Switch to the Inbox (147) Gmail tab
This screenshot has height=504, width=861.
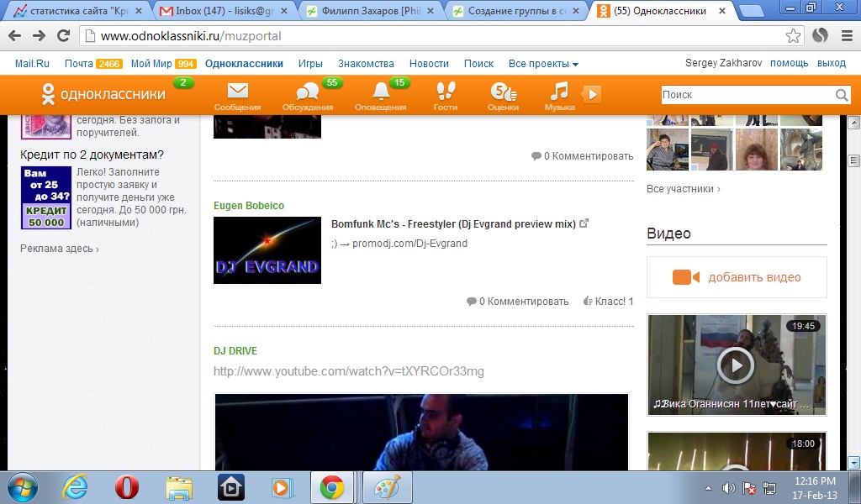click(224, 11)
